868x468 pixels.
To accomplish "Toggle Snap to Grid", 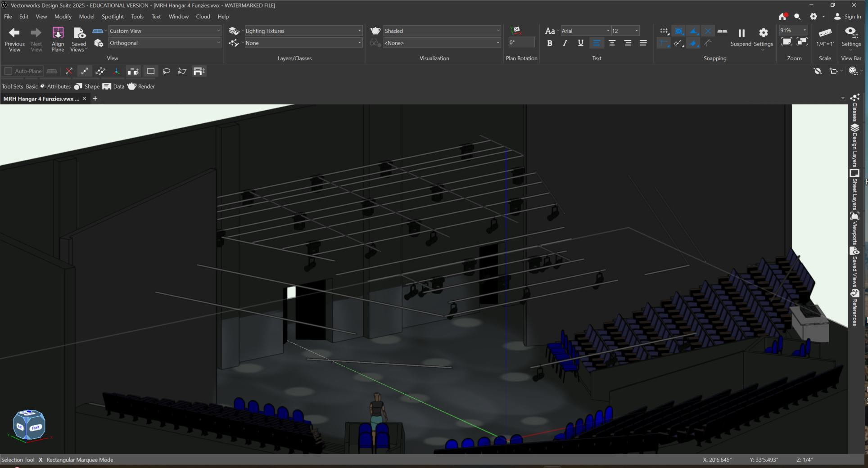I will pos(664,31).
